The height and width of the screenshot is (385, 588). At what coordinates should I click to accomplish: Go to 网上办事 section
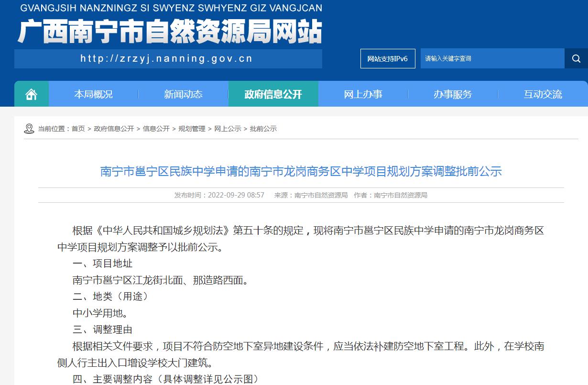[x=363, y=94]
